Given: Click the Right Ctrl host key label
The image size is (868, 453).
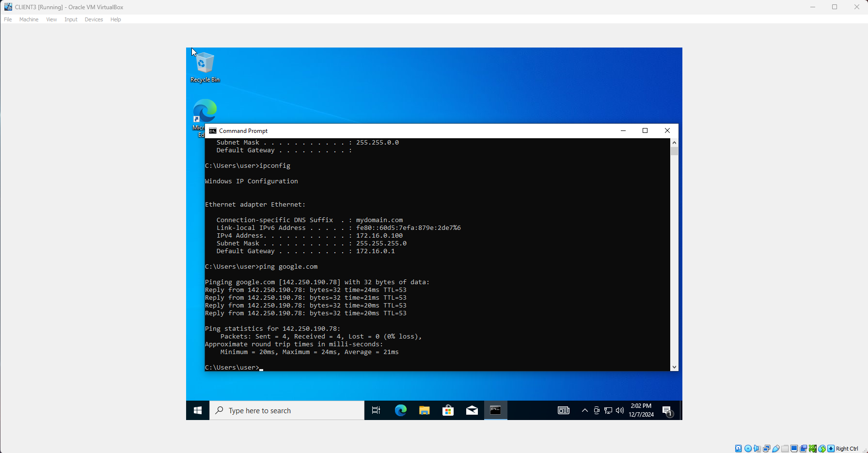Looking at the screenshot, I should coord(847,449).
